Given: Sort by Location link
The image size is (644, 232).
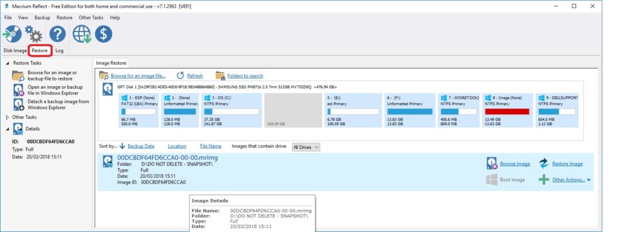Looking at the screenshot, I should [177, 146].
